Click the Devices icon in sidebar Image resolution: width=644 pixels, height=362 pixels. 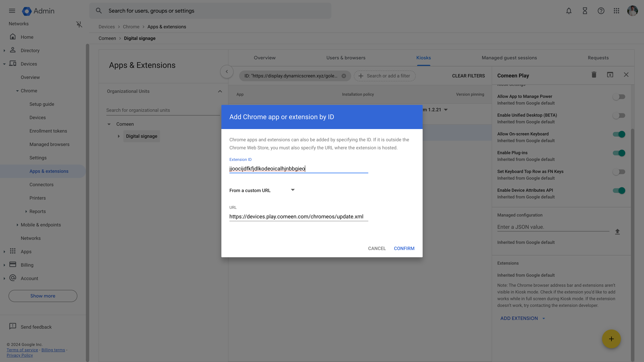coord(13,64)
